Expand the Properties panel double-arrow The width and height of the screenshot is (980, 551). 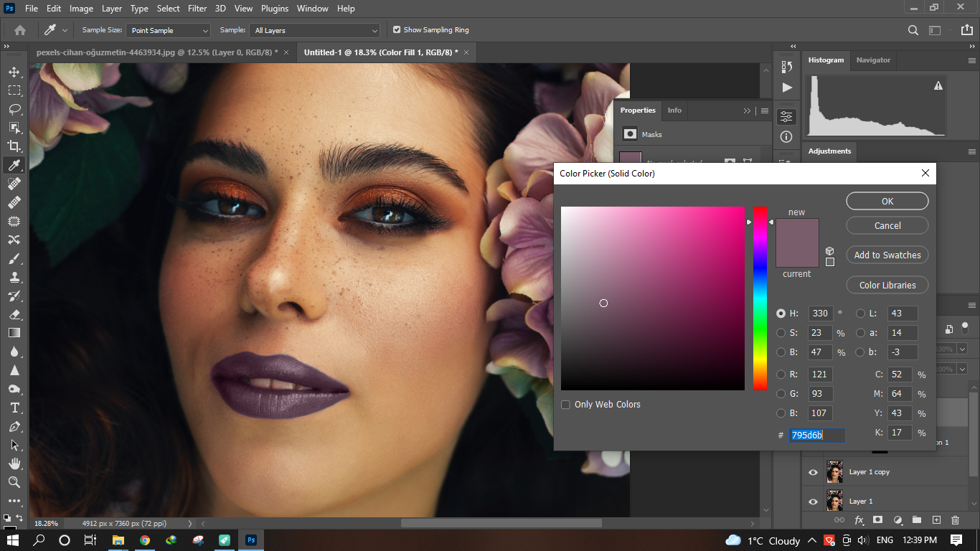[x=747, y=110]
